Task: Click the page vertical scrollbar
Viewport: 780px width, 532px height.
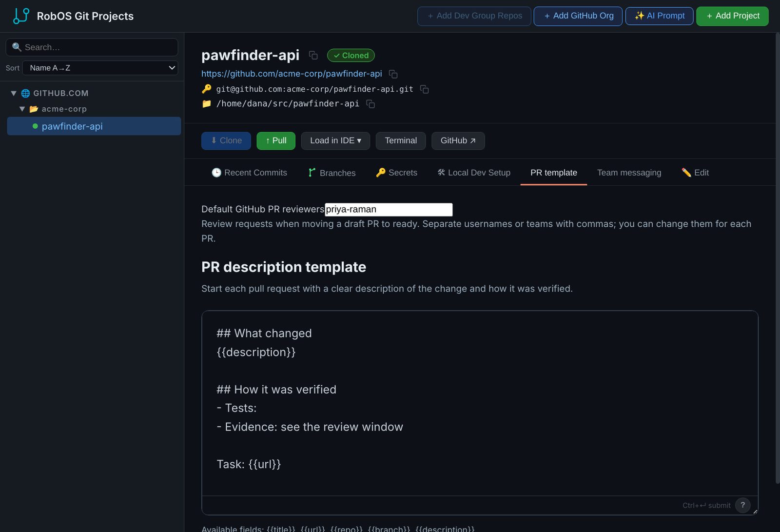Action: click(778, 258)
